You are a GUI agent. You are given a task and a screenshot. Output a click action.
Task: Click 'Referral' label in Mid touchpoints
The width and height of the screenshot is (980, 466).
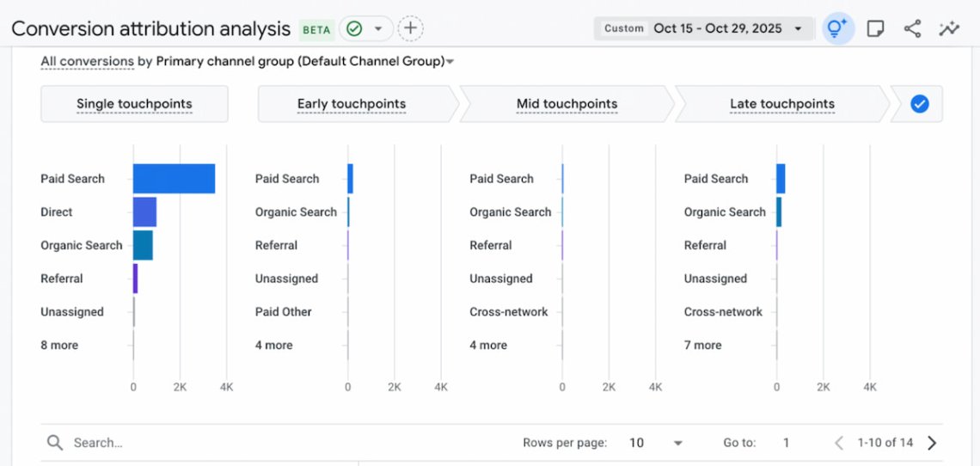coord(491,245)
